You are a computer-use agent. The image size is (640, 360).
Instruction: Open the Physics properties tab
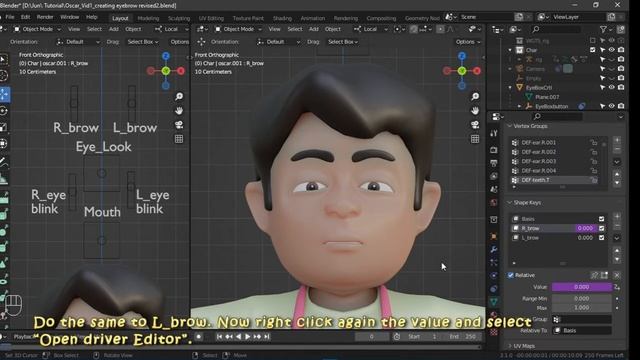point(493,276)
